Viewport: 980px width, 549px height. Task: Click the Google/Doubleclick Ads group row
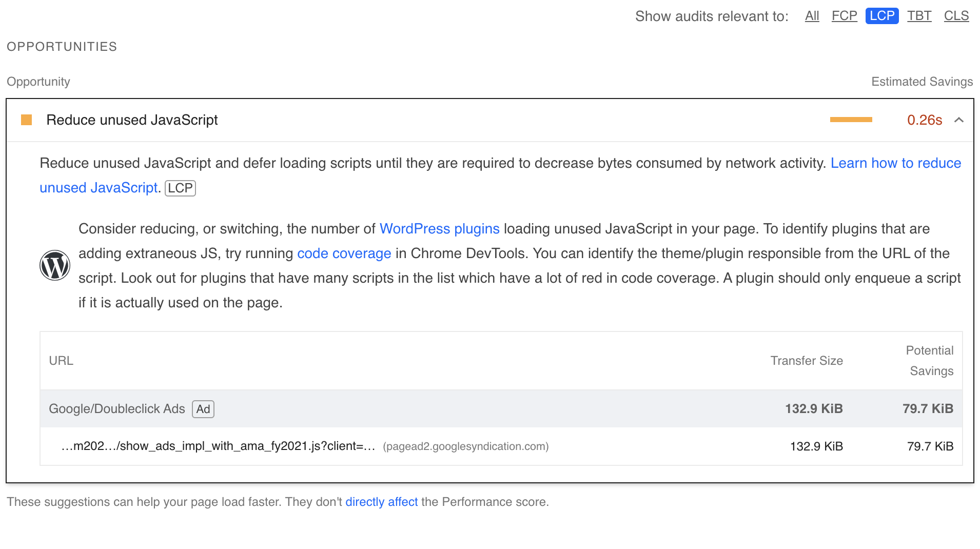click(x=501, y=409)
